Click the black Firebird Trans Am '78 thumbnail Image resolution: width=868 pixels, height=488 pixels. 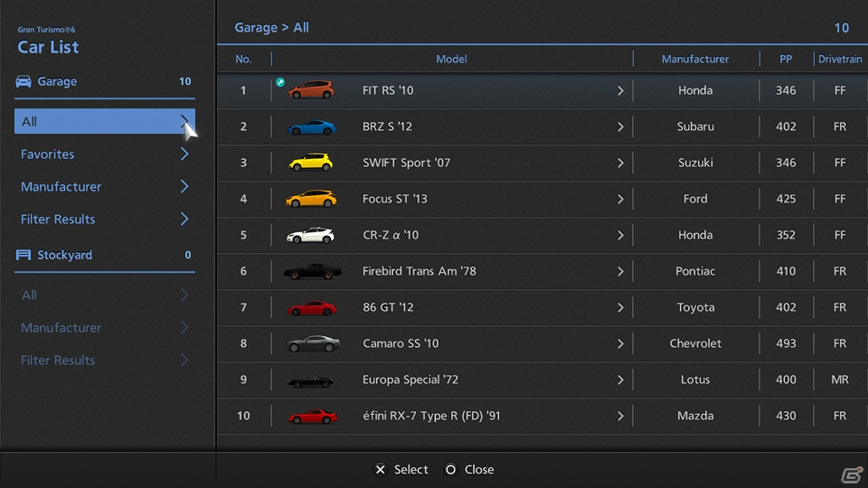[x=312, y=271]
